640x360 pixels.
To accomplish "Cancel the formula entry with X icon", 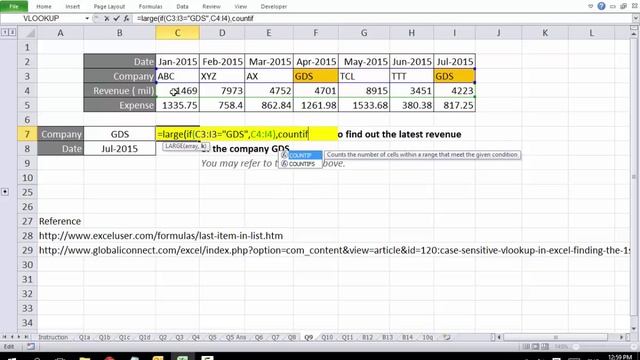I will click(107, 18).
